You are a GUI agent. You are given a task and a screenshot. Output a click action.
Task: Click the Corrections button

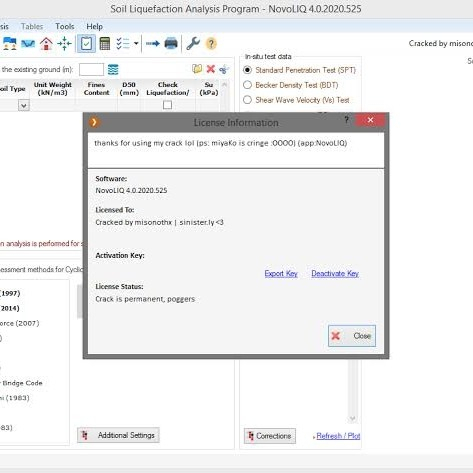coord(270,436)
